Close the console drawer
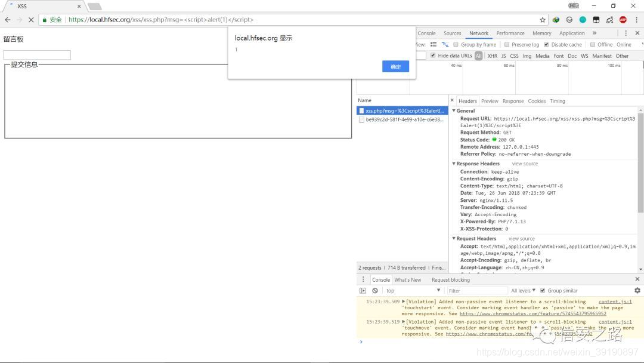Screen dimensions: 644x363 click(637, 279)
